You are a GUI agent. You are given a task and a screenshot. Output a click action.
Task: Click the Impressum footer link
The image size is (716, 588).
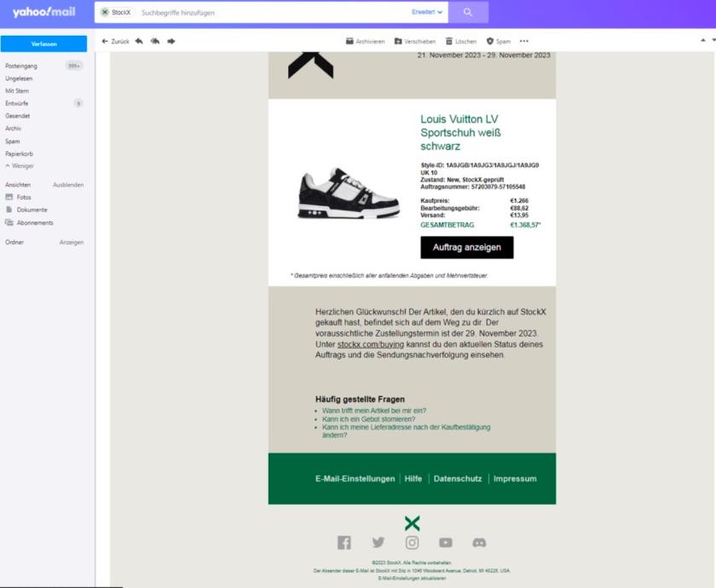point(515,479)
